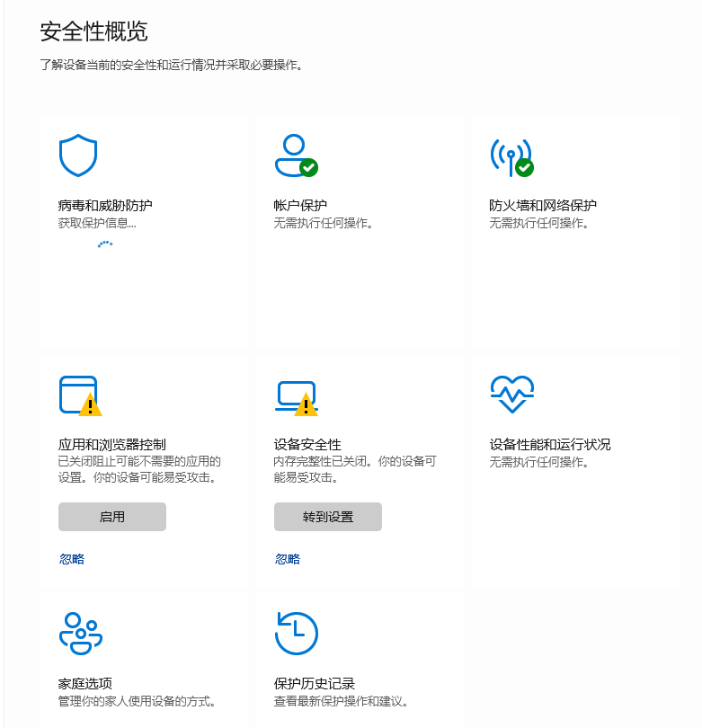Click the app and browser control window icon
Screen dimensions: 702x728
80,395
